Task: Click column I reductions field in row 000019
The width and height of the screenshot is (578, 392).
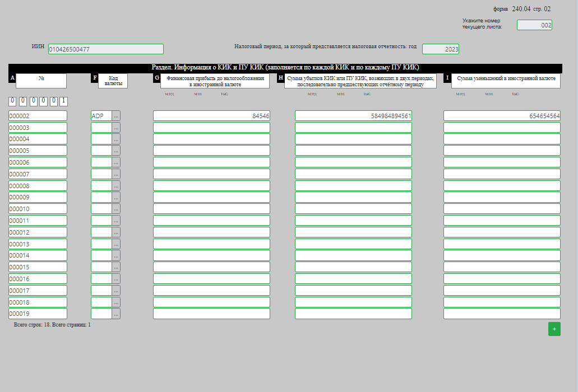Action: [x=502, y=314]
